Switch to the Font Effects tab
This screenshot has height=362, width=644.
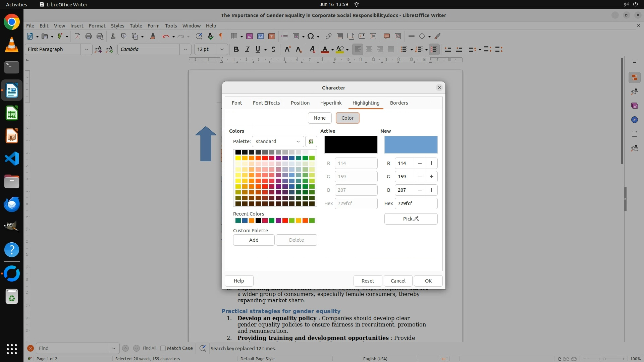click(x=266, y=103)
